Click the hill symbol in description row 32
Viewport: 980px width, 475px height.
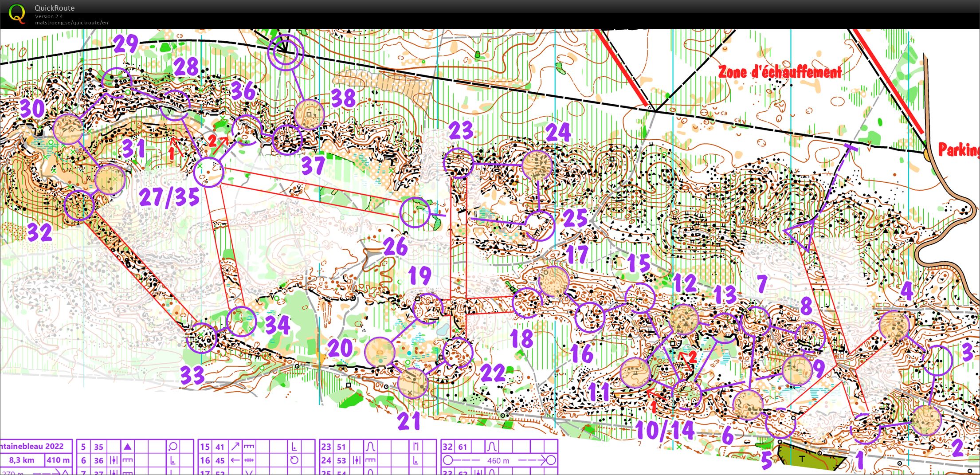[x=492, y=447]
